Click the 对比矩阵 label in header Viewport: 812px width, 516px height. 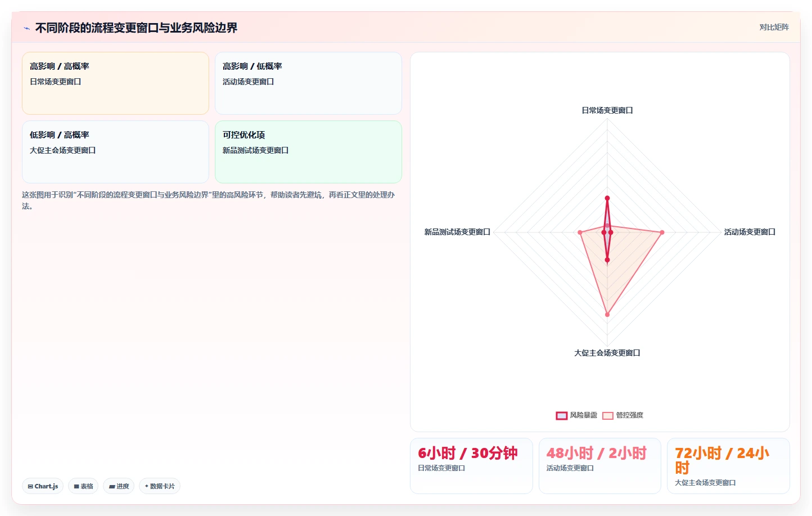774,27
